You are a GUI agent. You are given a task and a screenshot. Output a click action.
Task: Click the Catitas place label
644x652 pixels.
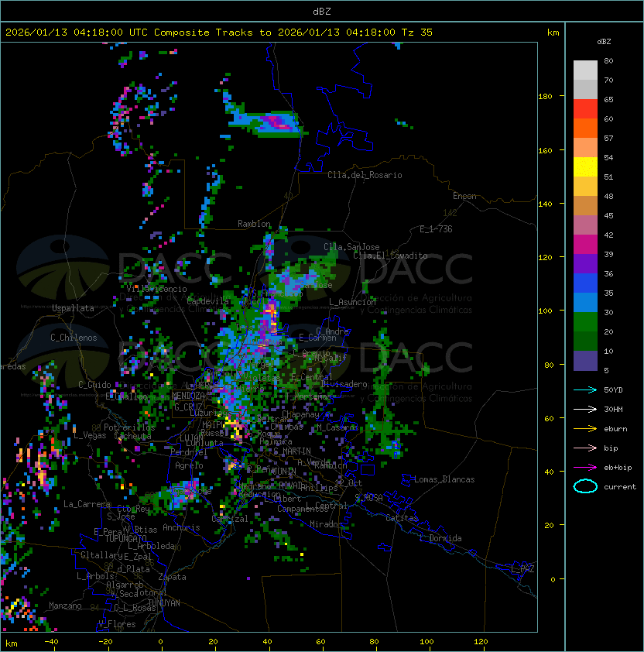402,518
